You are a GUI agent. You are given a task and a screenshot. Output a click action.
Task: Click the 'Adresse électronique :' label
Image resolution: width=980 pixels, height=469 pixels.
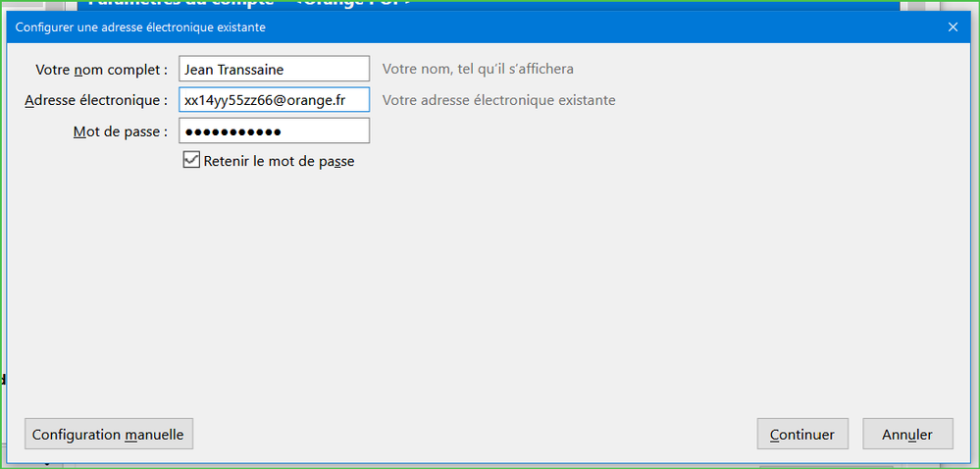pos(96,100)
